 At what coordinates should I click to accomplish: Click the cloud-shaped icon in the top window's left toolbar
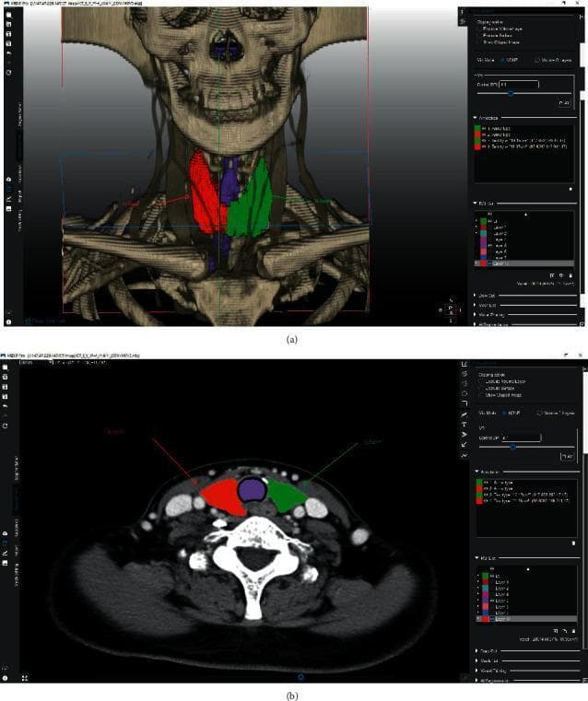point(9,180)
